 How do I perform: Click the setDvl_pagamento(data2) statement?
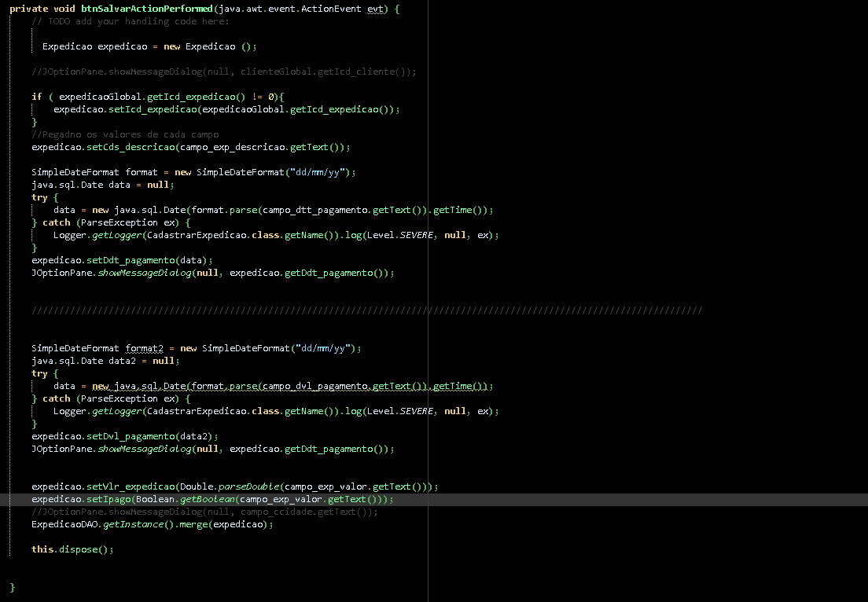click(124, 436)
